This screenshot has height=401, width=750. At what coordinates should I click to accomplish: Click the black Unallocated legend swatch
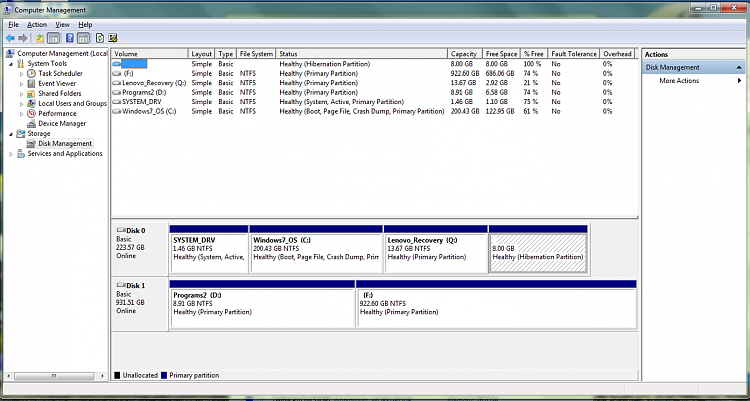[117, 376]
